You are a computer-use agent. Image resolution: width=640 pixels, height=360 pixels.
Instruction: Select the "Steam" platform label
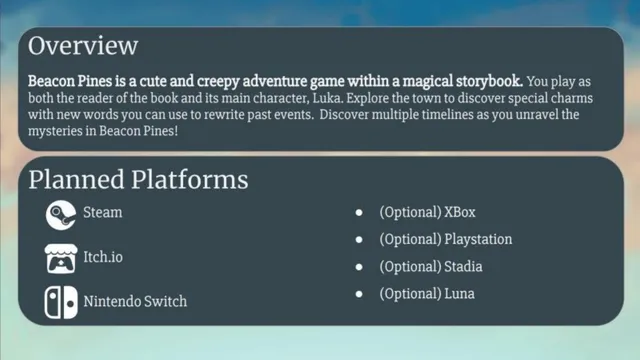click(x=102, y=212)
